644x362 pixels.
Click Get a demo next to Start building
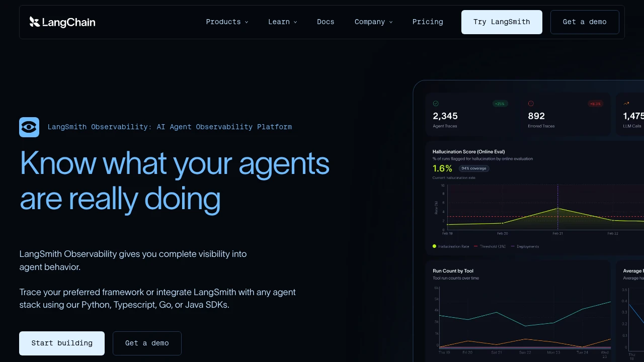pos(147,343)
